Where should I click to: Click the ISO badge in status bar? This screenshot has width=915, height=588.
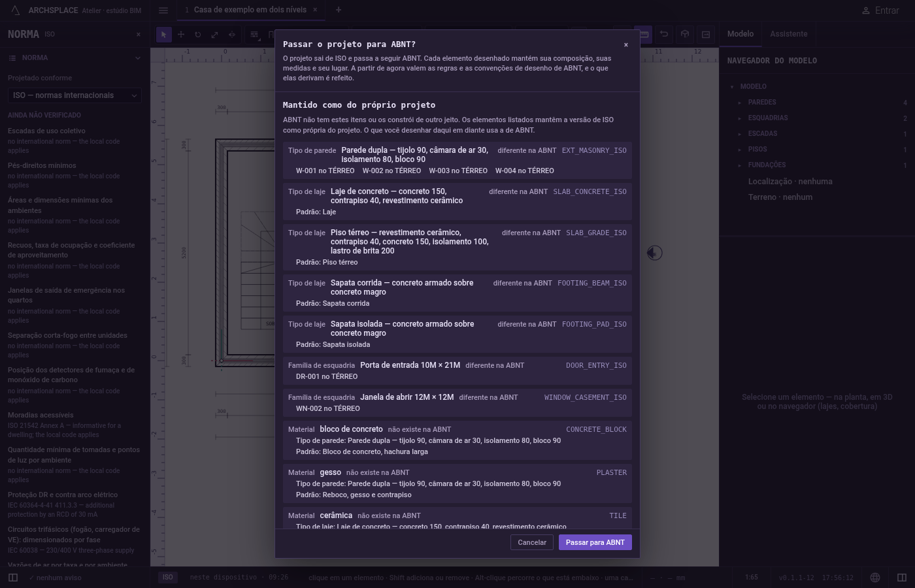[168, 578]
